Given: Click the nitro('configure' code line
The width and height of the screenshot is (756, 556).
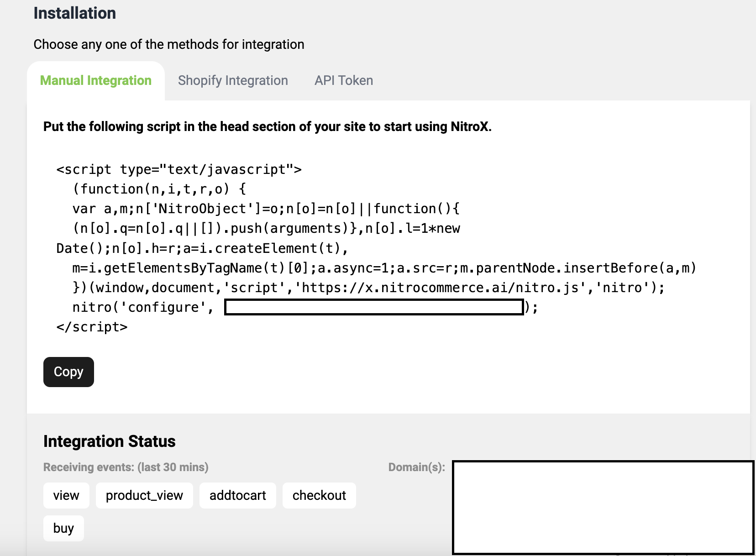Looking at the screenshot, I should click(305, 307).
